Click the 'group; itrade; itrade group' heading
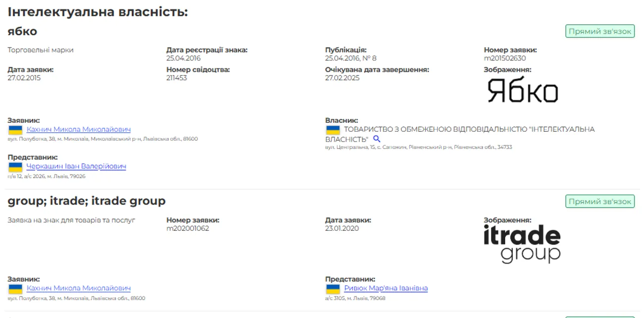This screenshot has width=644, height=318. (86, 201)
